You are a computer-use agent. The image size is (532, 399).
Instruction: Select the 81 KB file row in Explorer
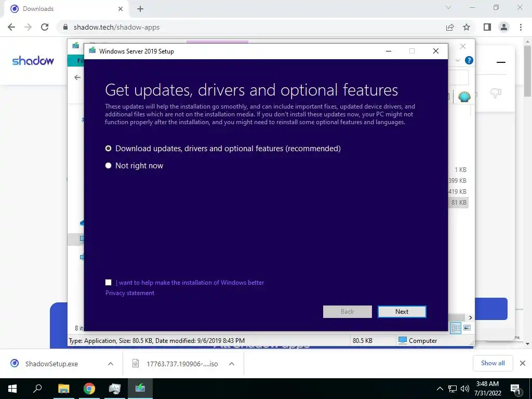point(458,203)
